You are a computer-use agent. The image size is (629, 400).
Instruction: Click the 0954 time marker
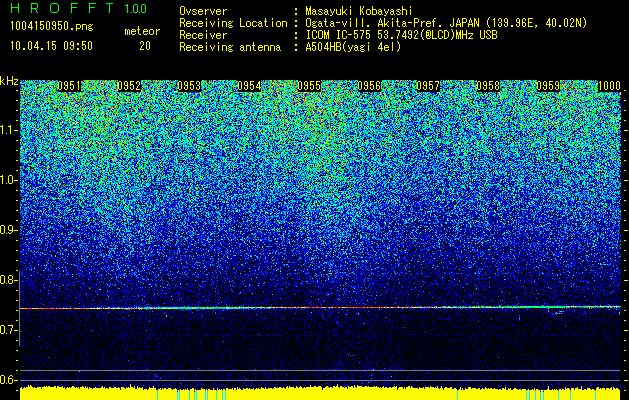pyautogui.click(x=249, y=86)
